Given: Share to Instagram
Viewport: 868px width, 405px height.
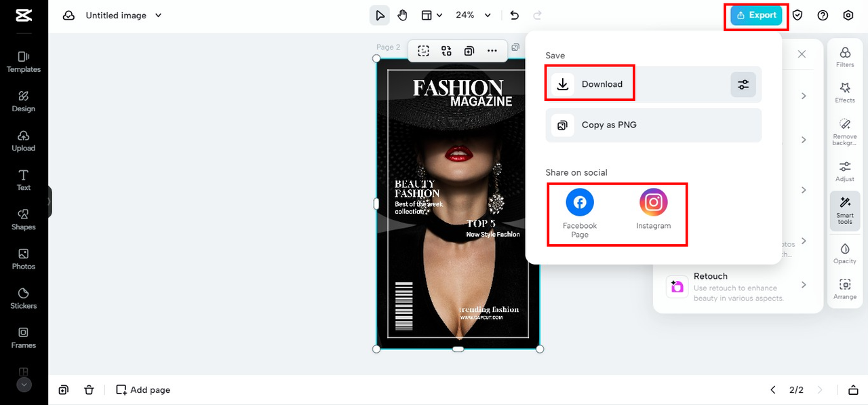Looking at the screenshot, I should (654, 209).
